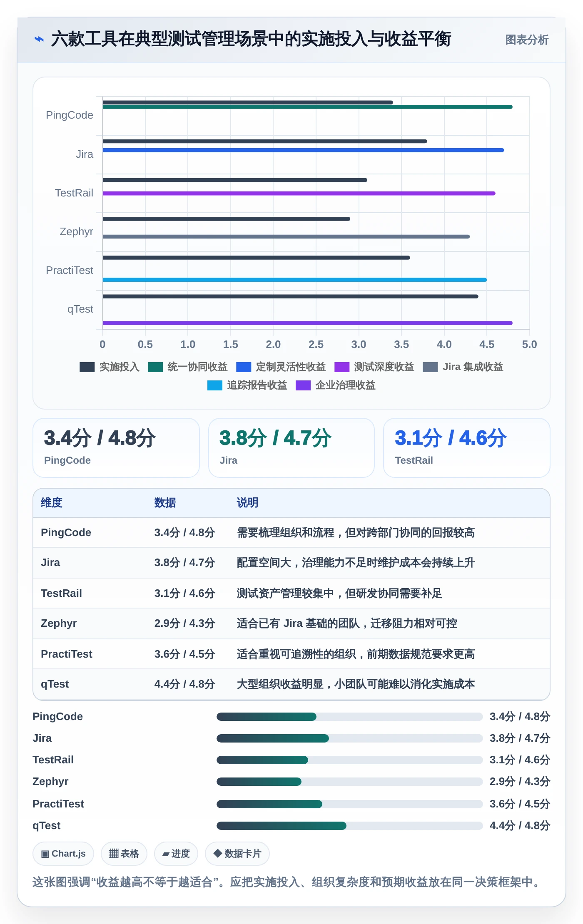Toggle the 企业治理收益 legend item
583x924 pixels.
point(336,385)
